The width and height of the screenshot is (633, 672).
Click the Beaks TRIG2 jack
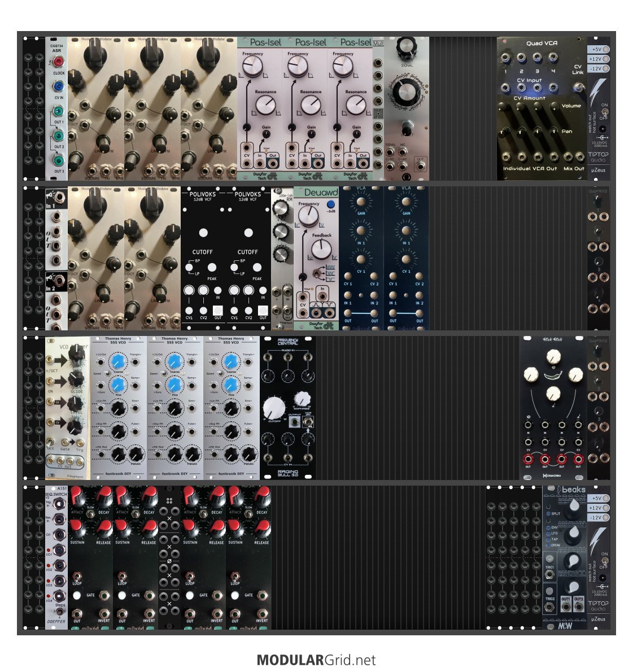549,607
